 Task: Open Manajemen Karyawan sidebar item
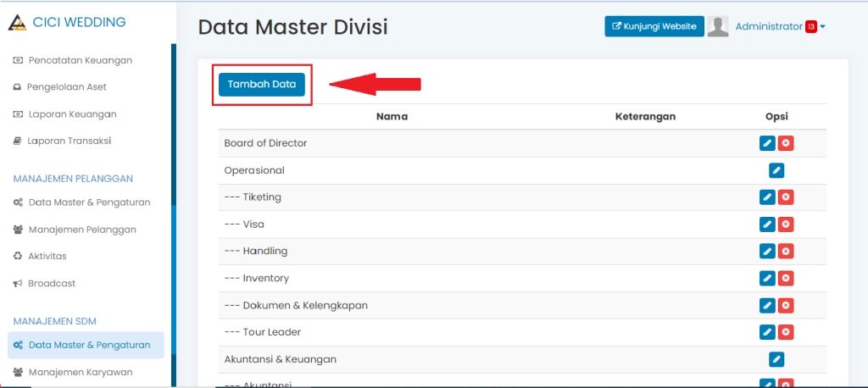pos(81,372)
